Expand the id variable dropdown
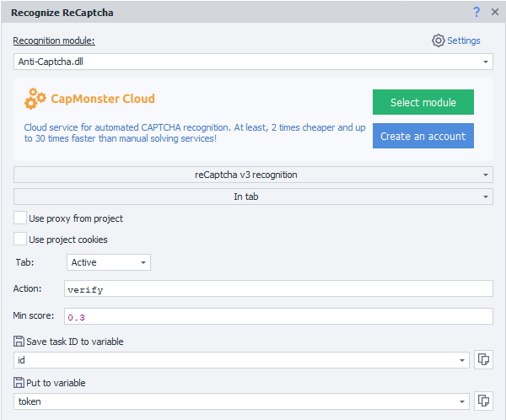This screenshot has height=420, width=506. 461,361
